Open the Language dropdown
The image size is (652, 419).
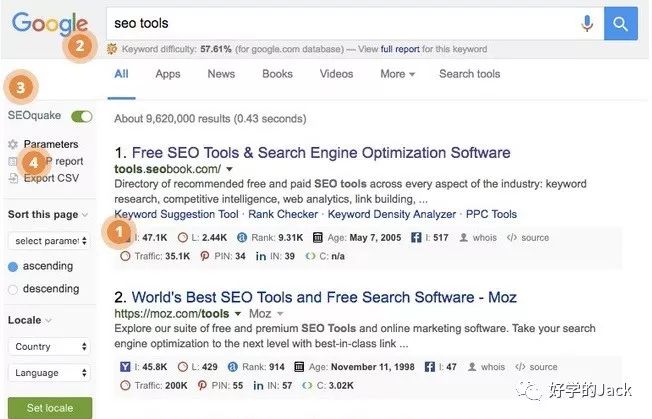click(x=49, y=373)
